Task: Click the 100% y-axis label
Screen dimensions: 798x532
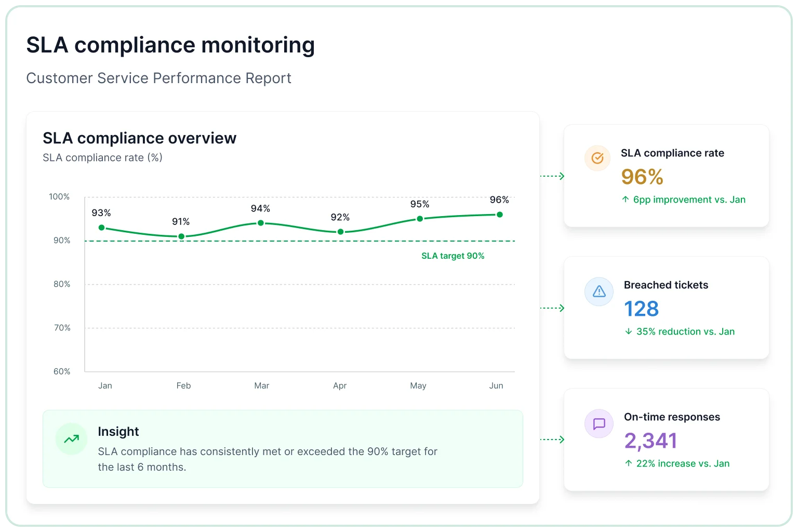Action: tap(59, 197)
